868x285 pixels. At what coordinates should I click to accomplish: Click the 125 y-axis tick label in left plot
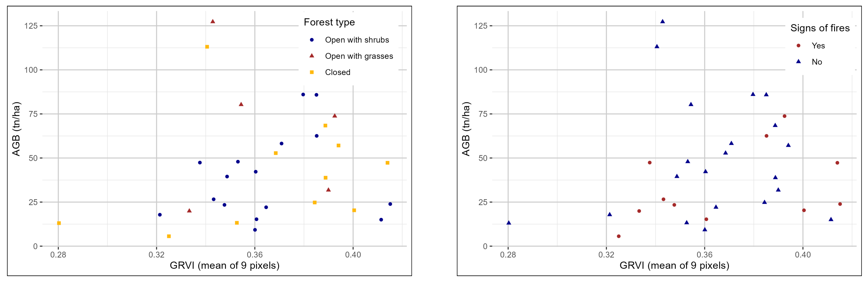pos(31,26)
